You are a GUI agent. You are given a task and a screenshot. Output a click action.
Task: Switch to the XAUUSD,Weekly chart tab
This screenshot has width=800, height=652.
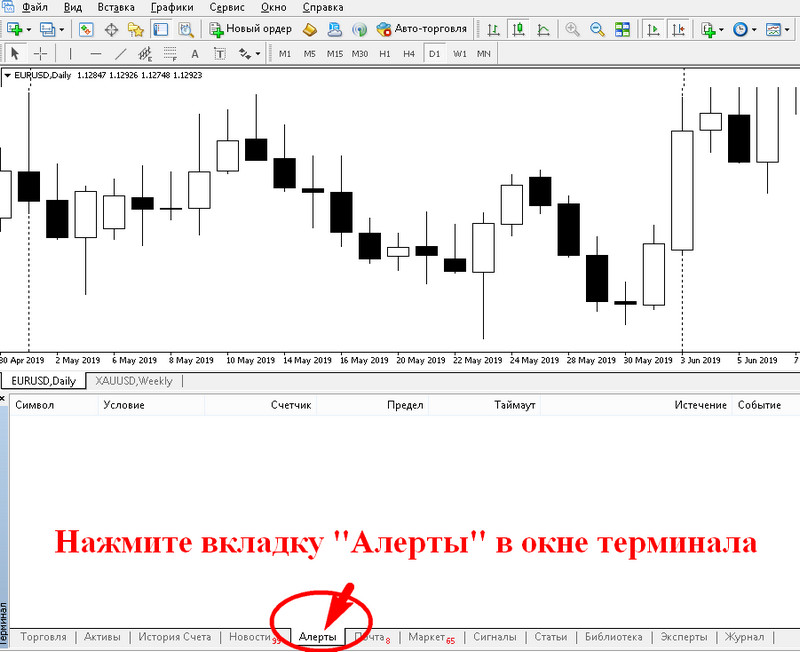coord(134,381)
